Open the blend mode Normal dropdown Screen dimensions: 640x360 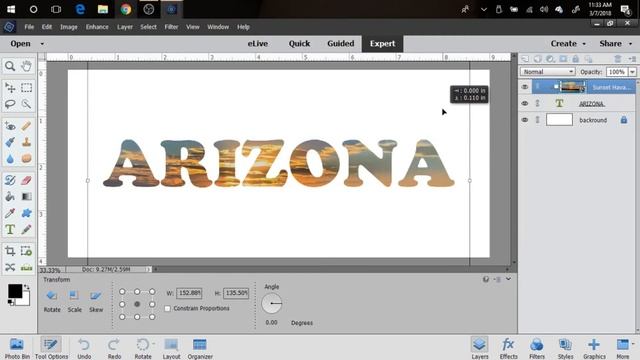coord(547,71)
